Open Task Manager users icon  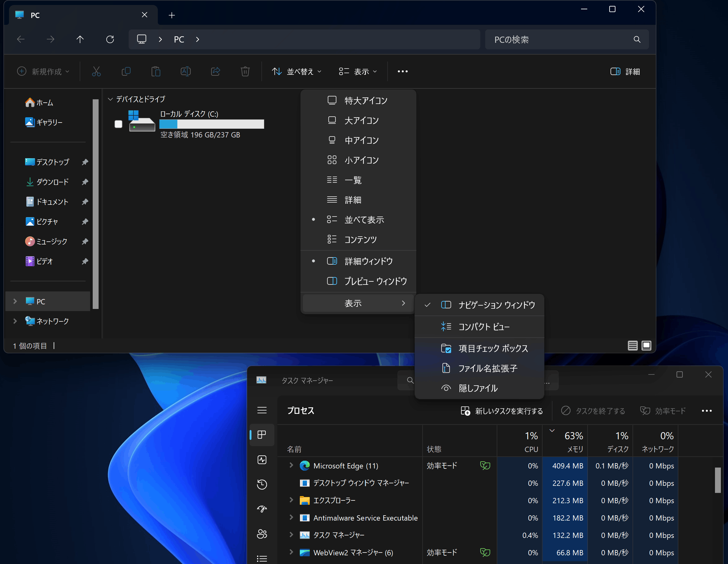pyautogui.click(x=262, y=534)
